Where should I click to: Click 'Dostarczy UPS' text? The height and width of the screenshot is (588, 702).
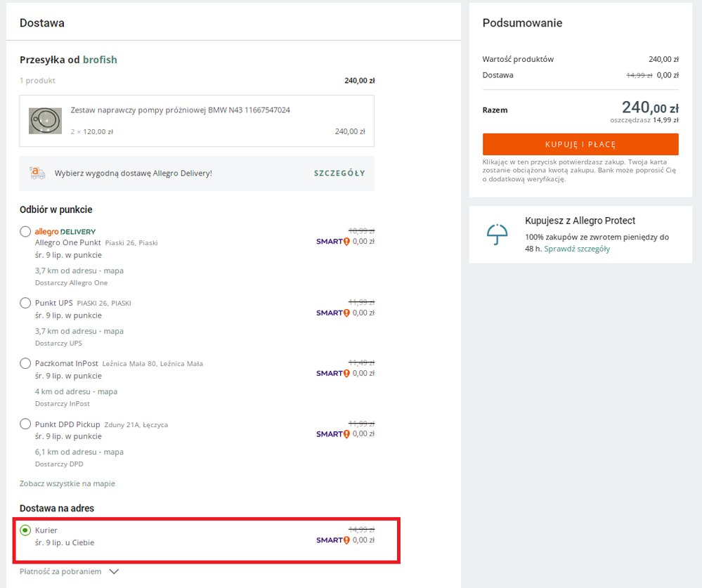pyautogui.click(x=58, y=344)
